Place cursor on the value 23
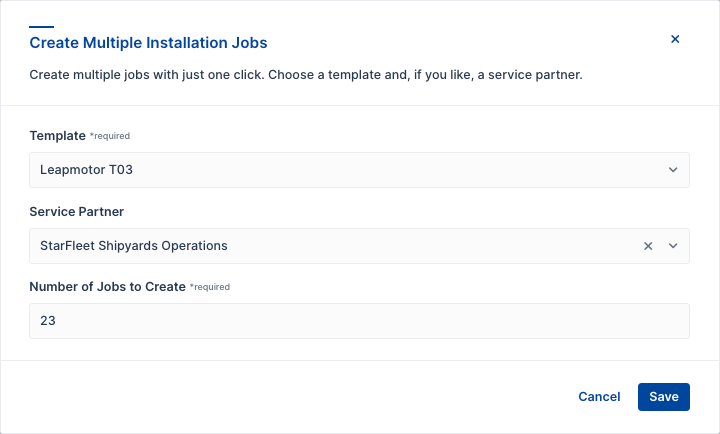The height and width of the screenshot is (434, 720). click(x=48, y=321)
